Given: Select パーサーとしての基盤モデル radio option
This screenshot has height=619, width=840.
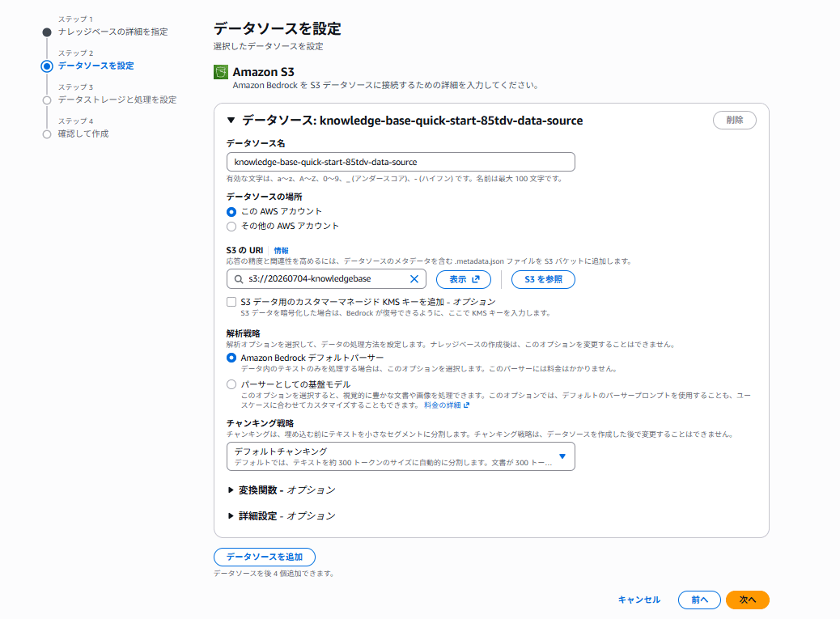Looking at the screenshot, I should click(x=231, y=384).
